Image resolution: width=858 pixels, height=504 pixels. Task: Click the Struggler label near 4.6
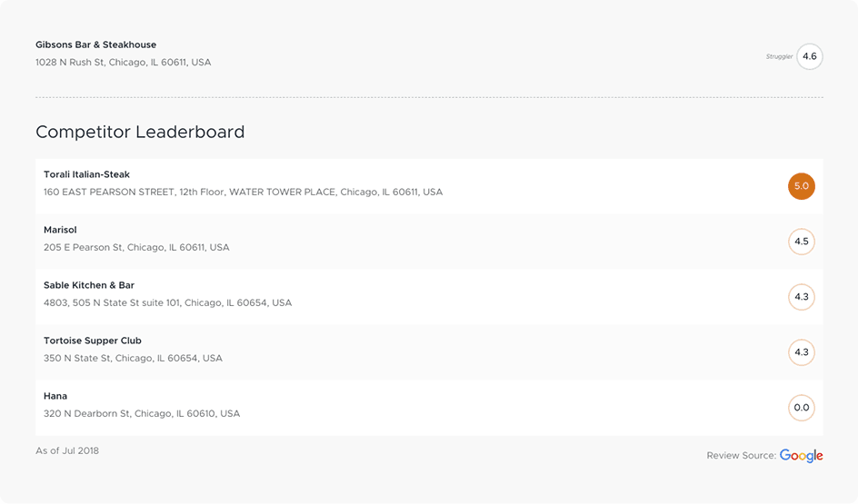(x=779, y=56)
